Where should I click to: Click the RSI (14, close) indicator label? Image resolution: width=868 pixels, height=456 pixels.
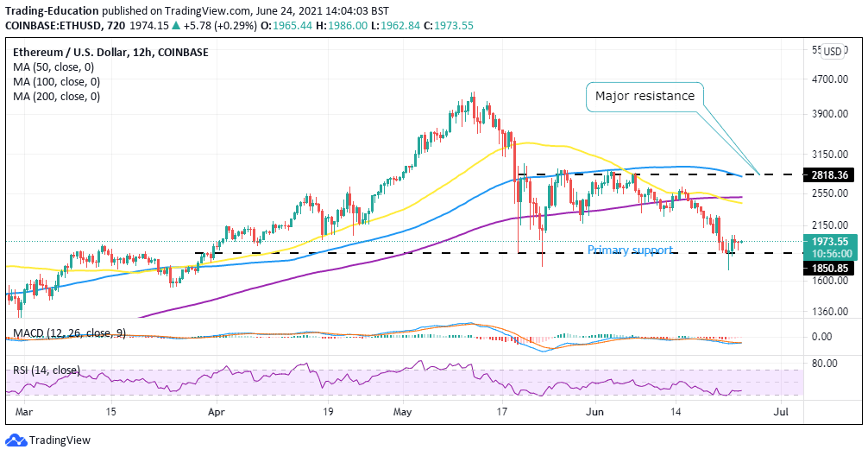pos(47,370)
